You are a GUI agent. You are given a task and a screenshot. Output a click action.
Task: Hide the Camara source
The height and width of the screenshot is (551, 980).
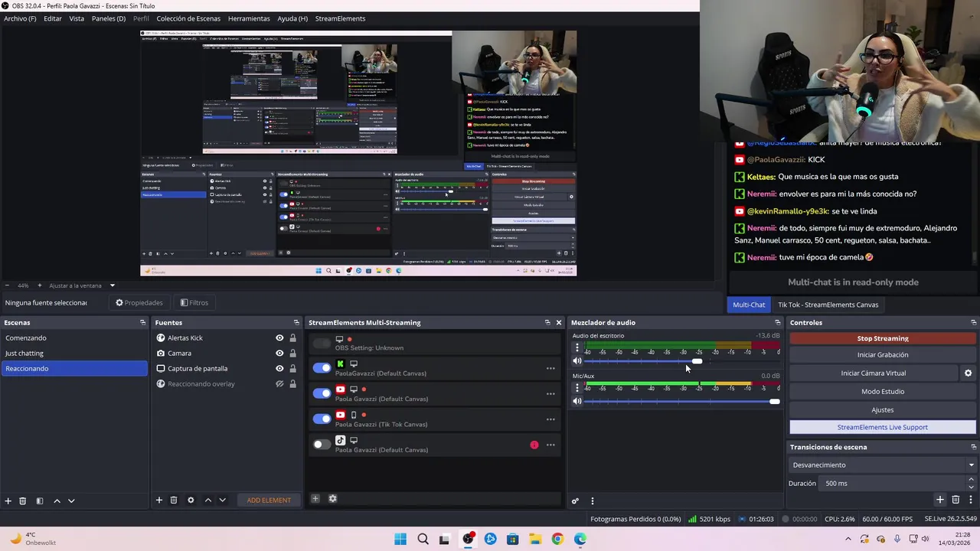point(279,353)
